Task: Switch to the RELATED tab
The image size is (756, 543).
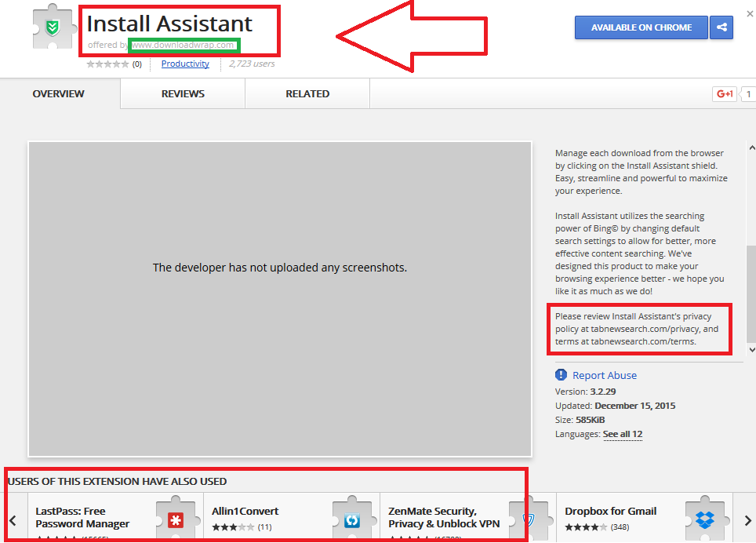Action: point(307,93)
